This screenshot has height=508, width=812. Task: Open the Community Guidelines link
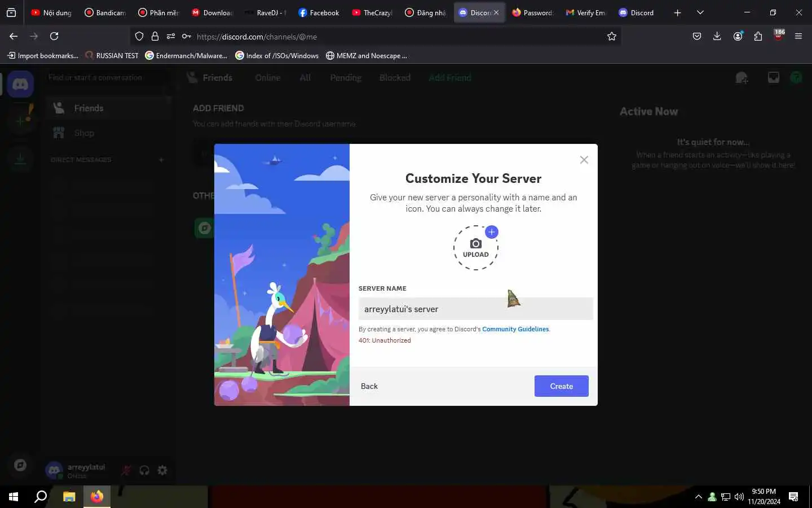click(515, 329)
